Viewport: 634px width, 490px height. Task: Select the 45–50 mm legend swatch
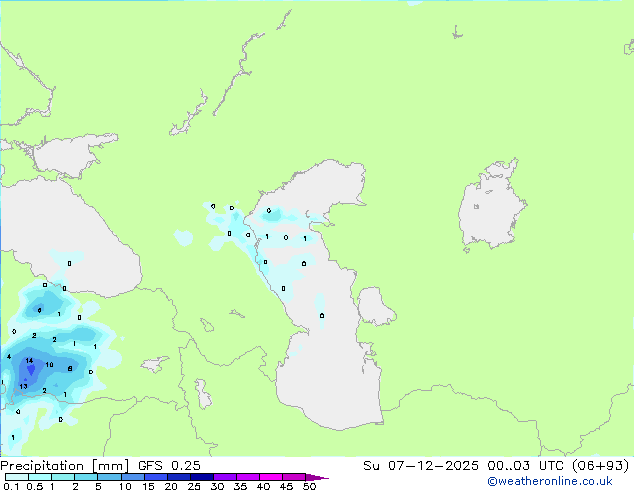[294, 477]
